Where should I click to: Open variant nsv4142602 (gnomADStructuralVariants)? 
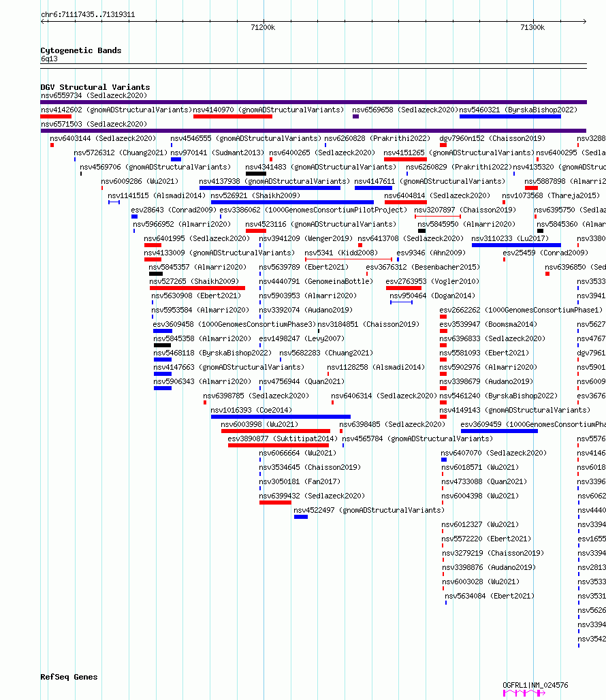coord(116,110)
